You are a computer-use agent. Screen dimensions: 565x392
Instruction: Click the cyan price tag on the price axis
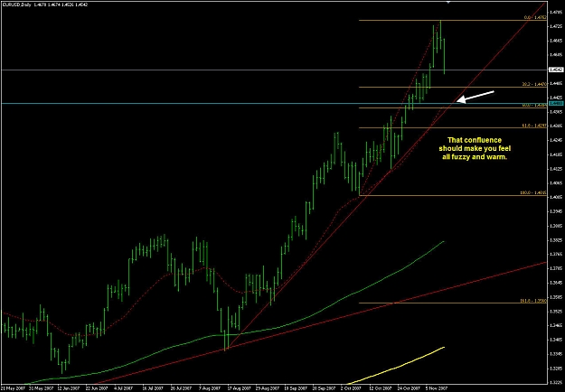[556, 104]
